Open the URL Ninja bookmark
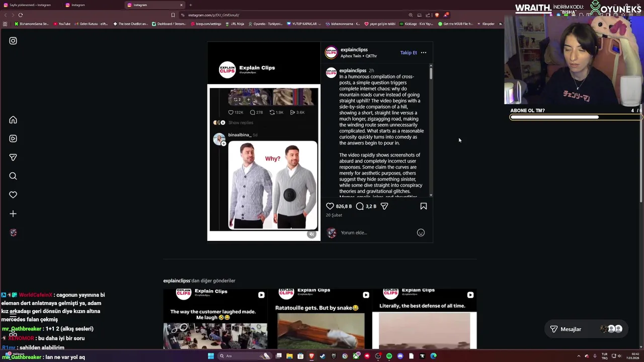This screenshot has width=644, height=362. pos(235,24)
